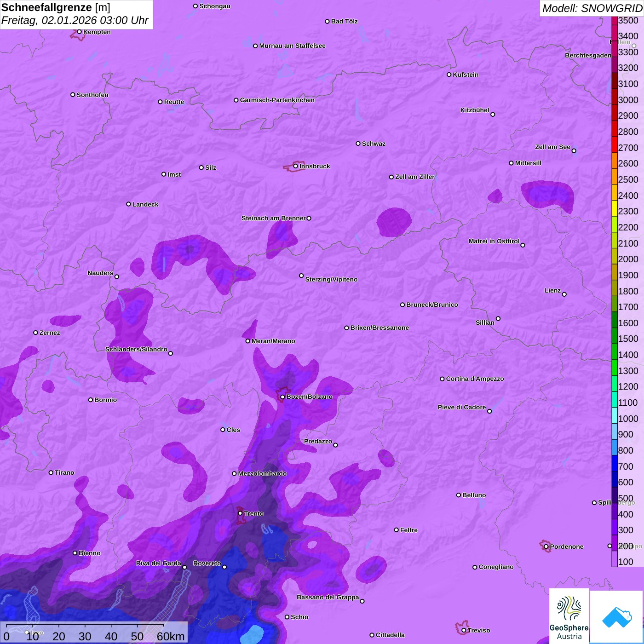Click the 60km scale bar label
The width and height of the screenshot is (644, 644).
point(171,636)
